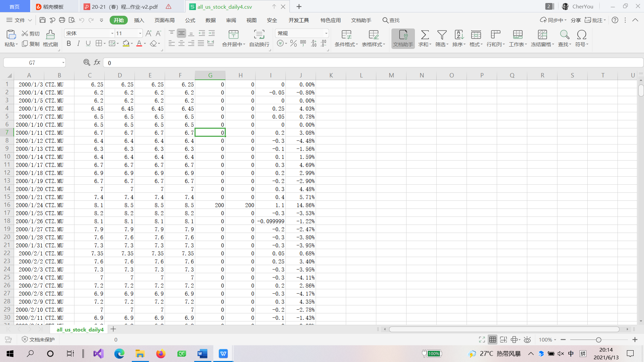Viewport: 644px width, 362px height.
Task: Toggle italic formatting
Action: [78, 44]
